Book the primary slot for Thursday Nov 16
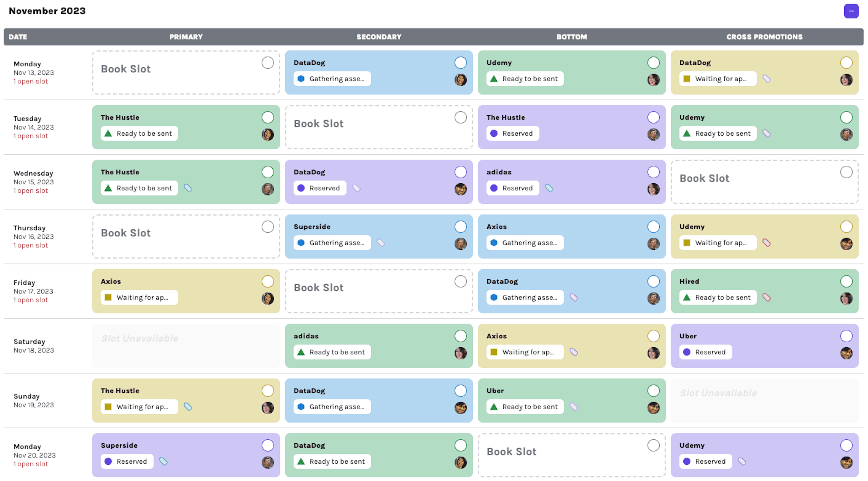Screen dimensions: 868x481 186,236
